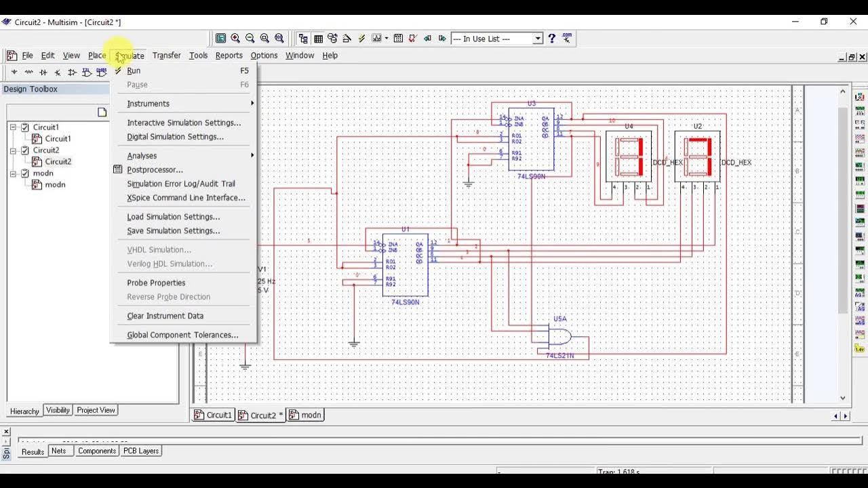Screen dimensions: 868x488
Task: Click the new design icon in Design Toolbox
Action: pos(102,113)
